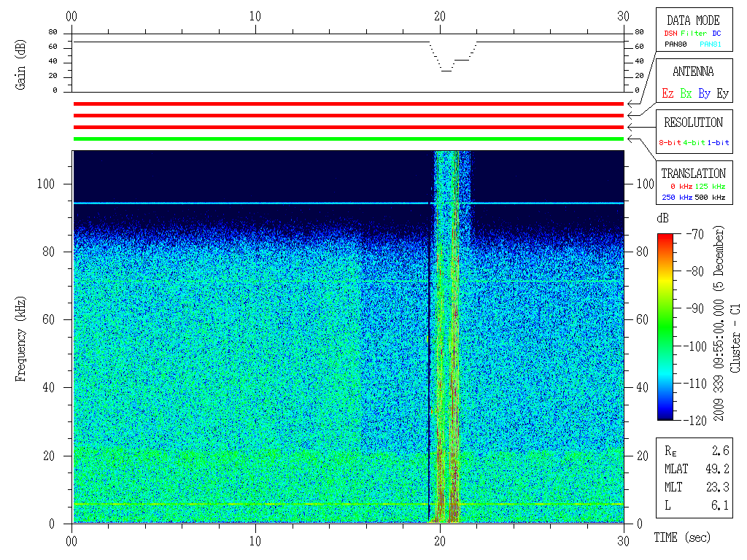Click the RE value 2.6

(720, 451)
